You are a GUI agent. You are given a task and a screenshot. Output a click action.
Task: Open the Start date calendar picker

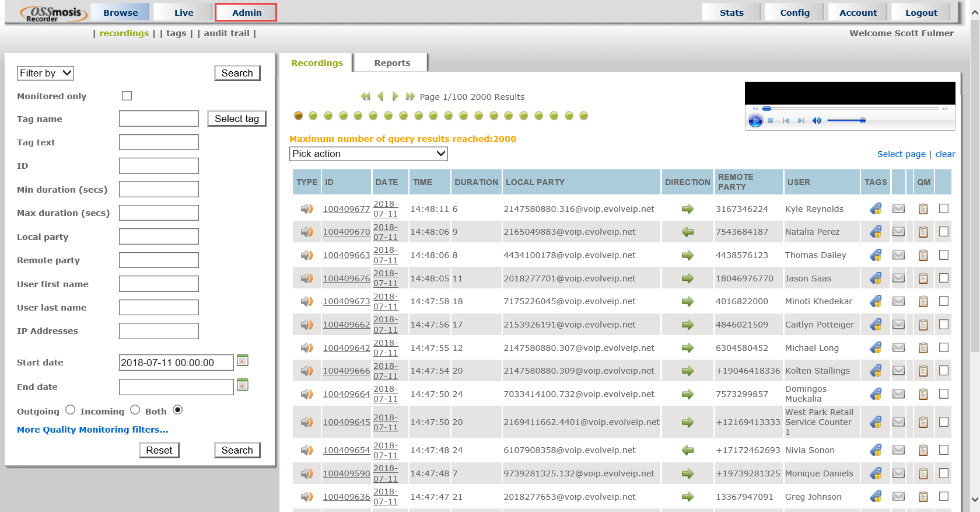(243, 361)
